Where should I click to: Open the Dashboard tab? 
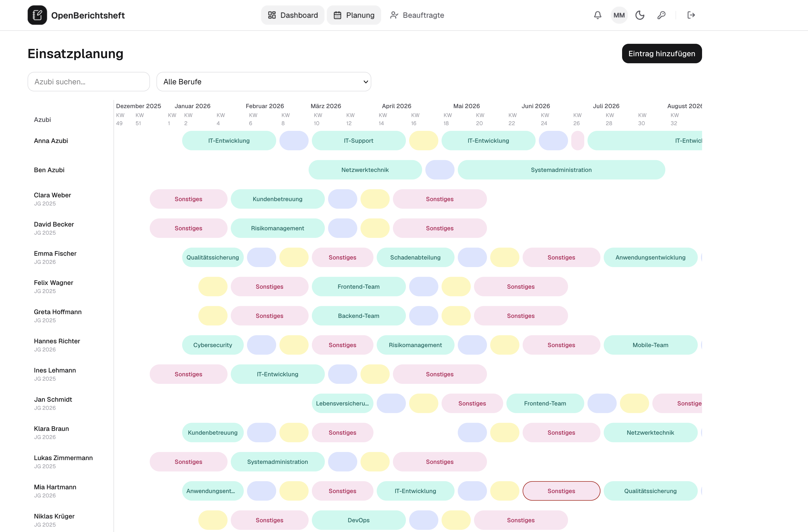pos(293,15)
